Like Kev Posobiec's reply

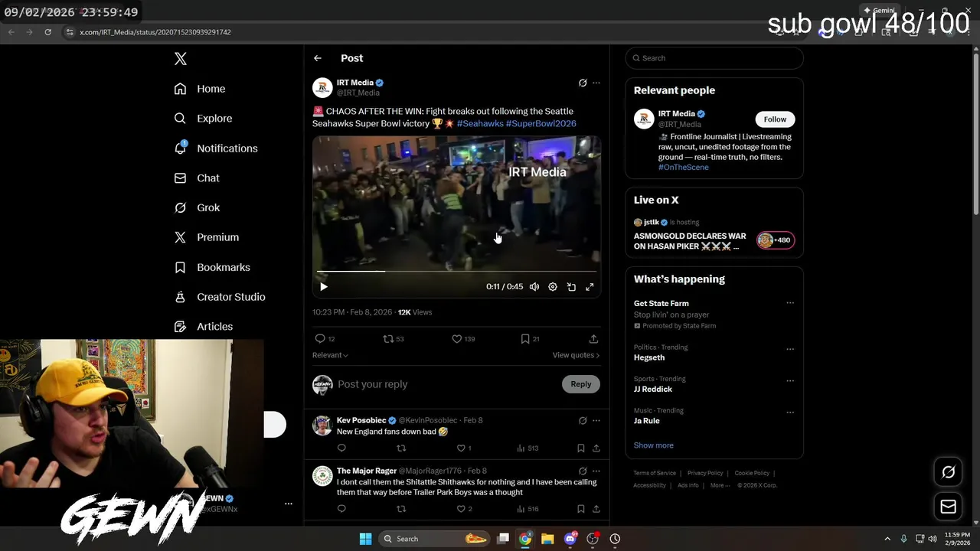tap(461, 448)
